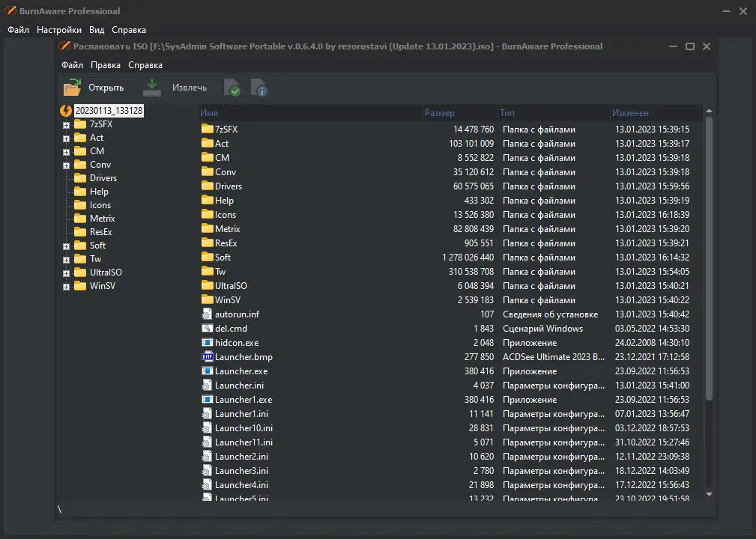Click the Открыть button label
Image resolution: width=756 pixels, height=539 pixels.
tap(106, 88)
